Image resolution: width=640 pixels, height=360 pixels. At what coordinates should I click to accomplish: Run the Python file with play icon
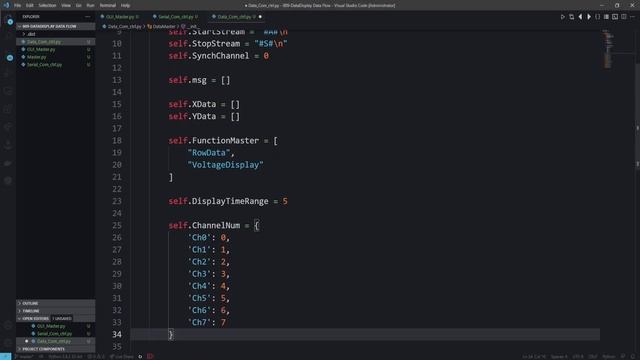[562, 17]
